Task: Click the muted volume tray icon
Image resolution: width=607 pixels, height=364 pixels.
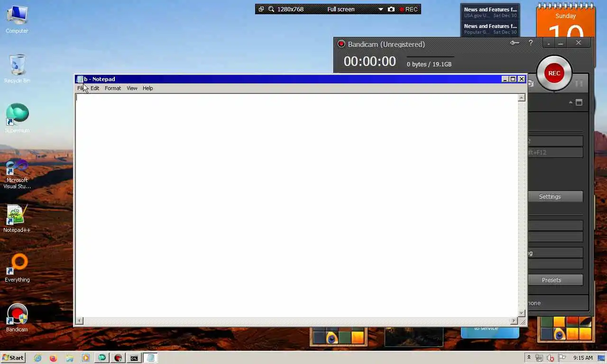Action: pyautogui.click(x=551, y=358)
